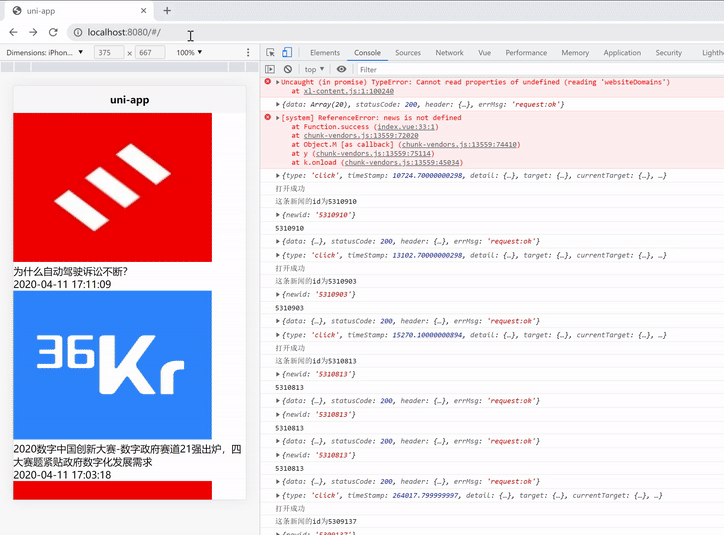Image resolution: width=724 pixels, height=535 pixels.
Task: Expand the Uncaught TypeError message
Action: point(278,82)
